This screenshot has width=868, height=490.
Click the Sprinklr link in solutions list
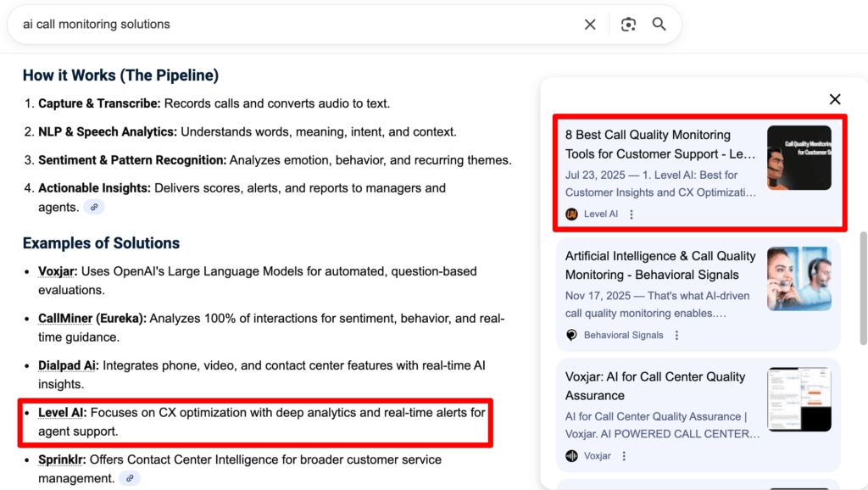[61, 459]
